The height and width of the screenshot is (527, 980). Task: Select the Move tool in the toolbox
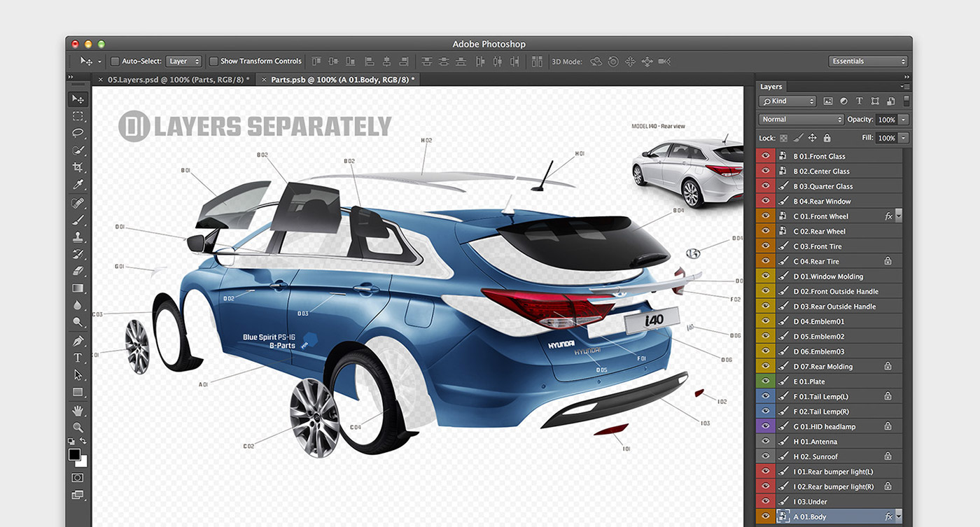(78, 99)
